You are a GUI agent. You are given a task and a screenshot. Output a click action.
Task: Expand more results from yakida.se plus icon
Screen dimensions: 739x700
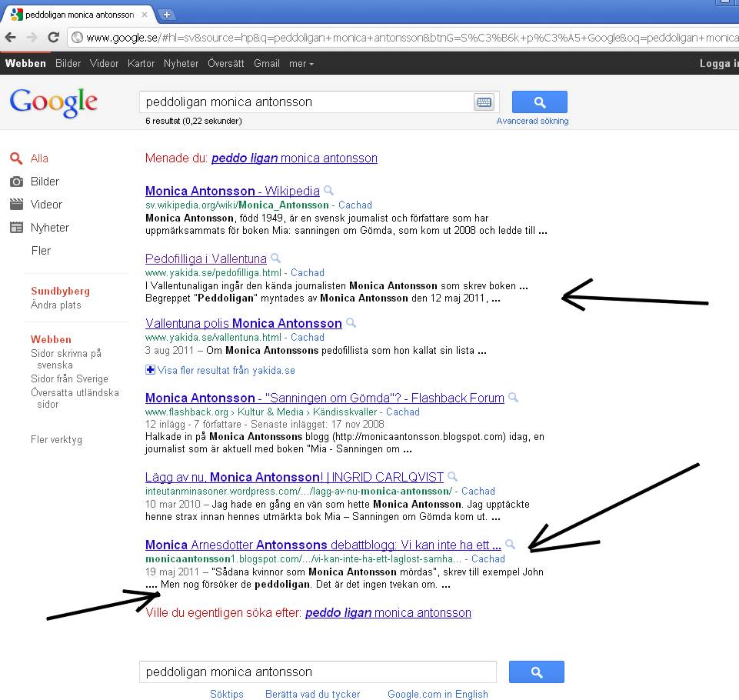(x=150, y=370)
